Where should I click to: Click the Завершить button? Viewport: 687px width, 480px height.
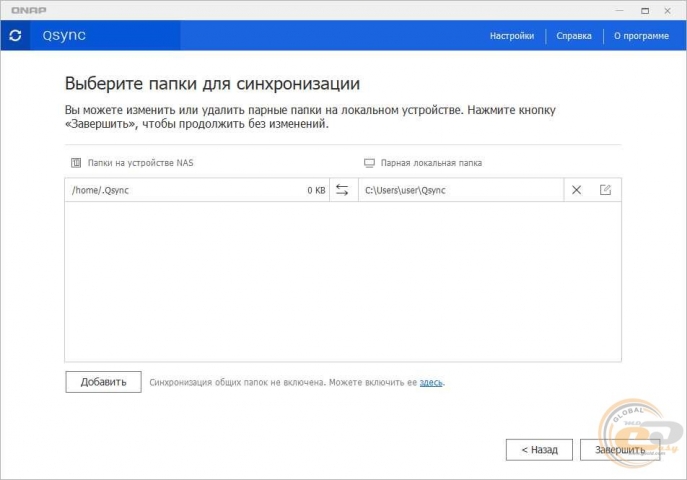[x=620, y=450]
